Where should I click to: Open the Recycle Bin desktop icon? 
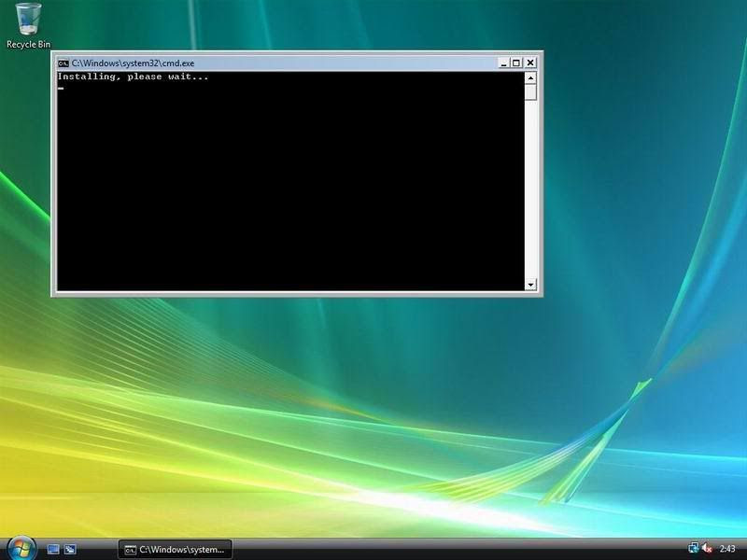pos(28,26)
